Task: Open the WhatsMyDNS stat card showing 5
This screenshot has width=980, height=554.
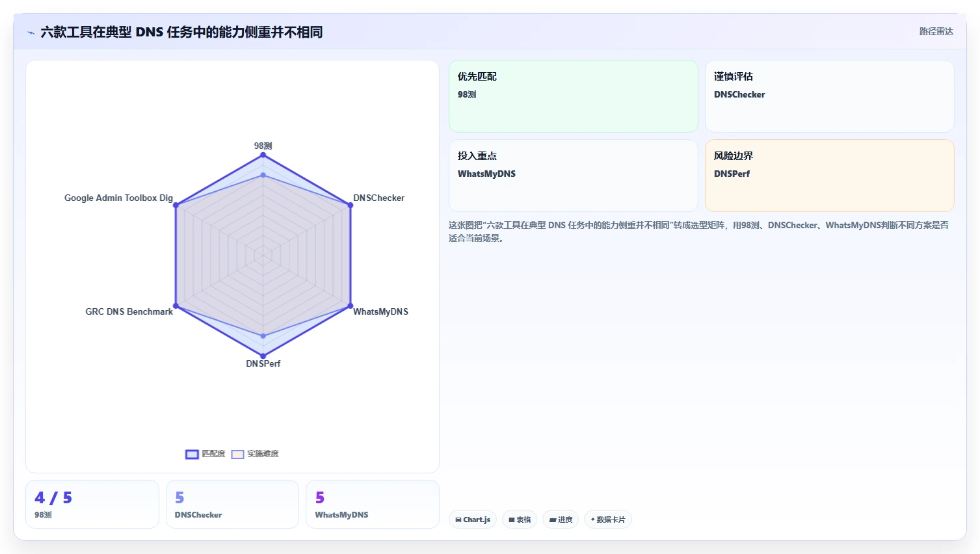Action: 373,505
